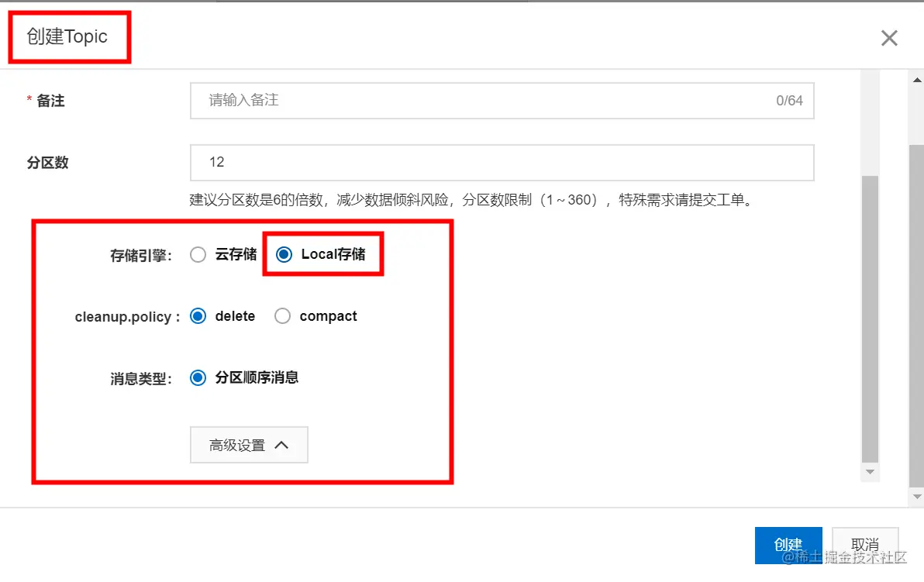Click the 取消 button
This screenshot has height=582, width=924.
(x=865, y=545)
